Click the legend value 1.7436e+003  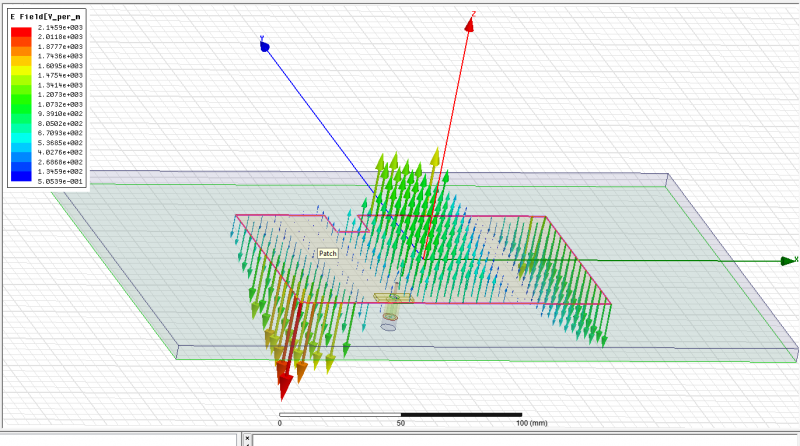click(x=60, y=56)
